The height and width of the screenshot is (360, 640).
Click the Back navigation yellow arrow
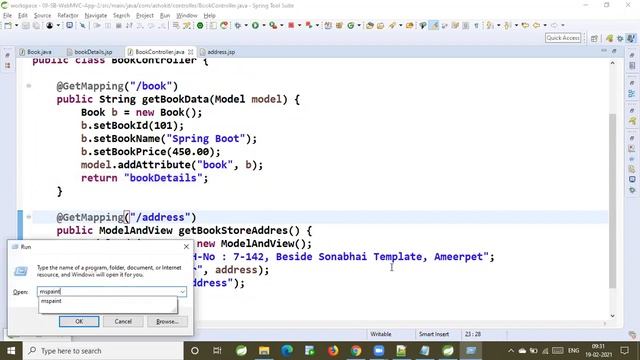[x=536, y=25]
